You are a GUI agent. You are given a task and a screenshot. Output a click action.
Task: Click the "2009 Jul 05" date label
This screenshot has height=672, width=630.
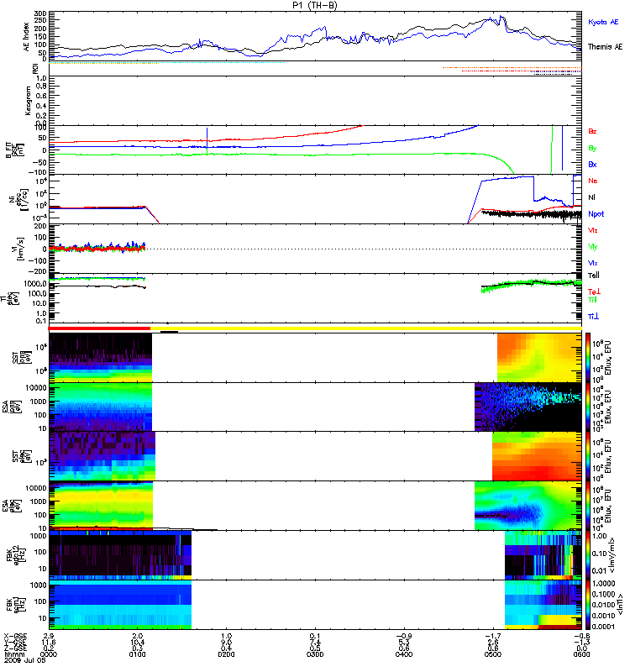click(24, 660)
